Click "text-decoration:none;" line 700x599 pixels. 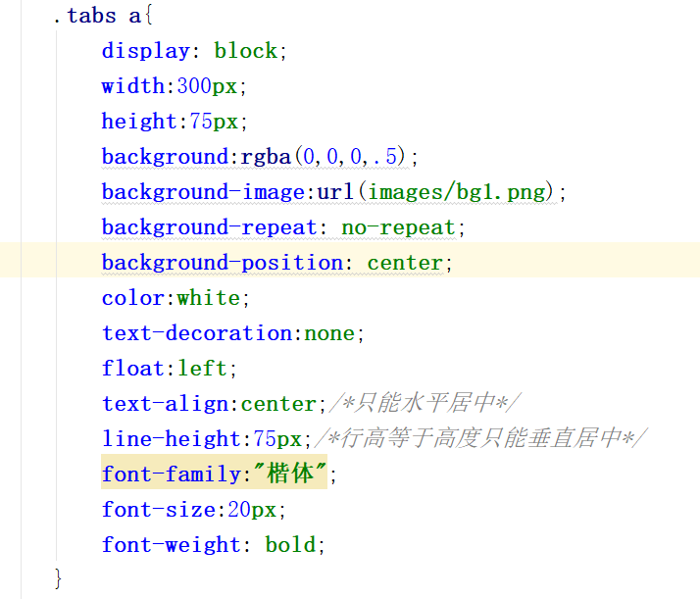click(x=233, y=333)
